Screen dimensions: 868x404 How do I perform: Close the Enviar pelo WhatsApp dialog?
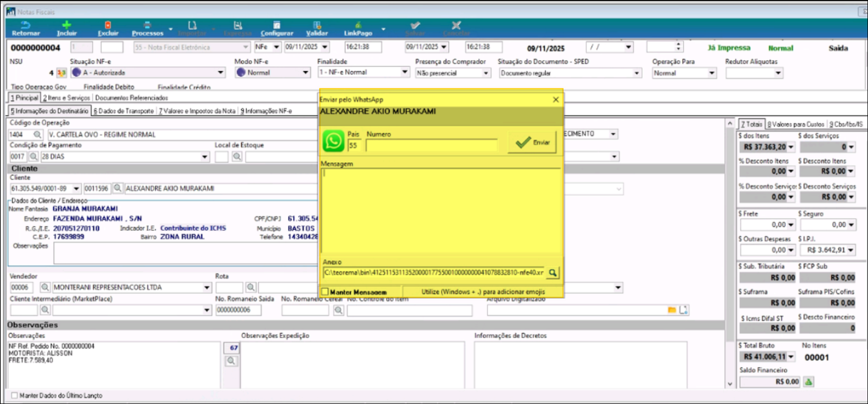[x=555, y=100]
